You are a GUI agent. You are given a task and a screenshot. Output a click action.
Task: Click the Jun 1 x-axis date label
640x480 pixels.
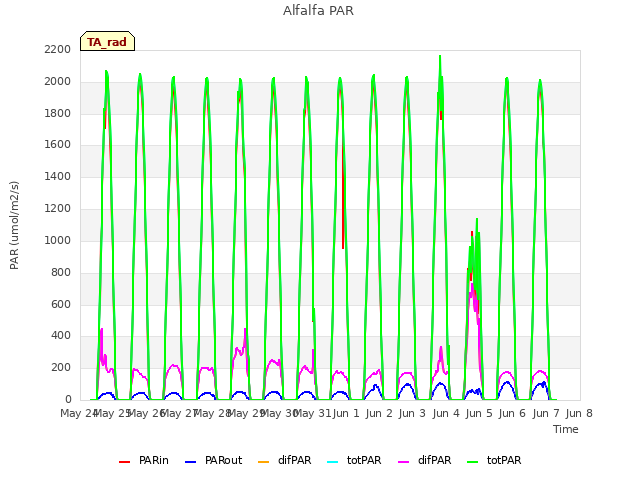[x=346, y=413]
